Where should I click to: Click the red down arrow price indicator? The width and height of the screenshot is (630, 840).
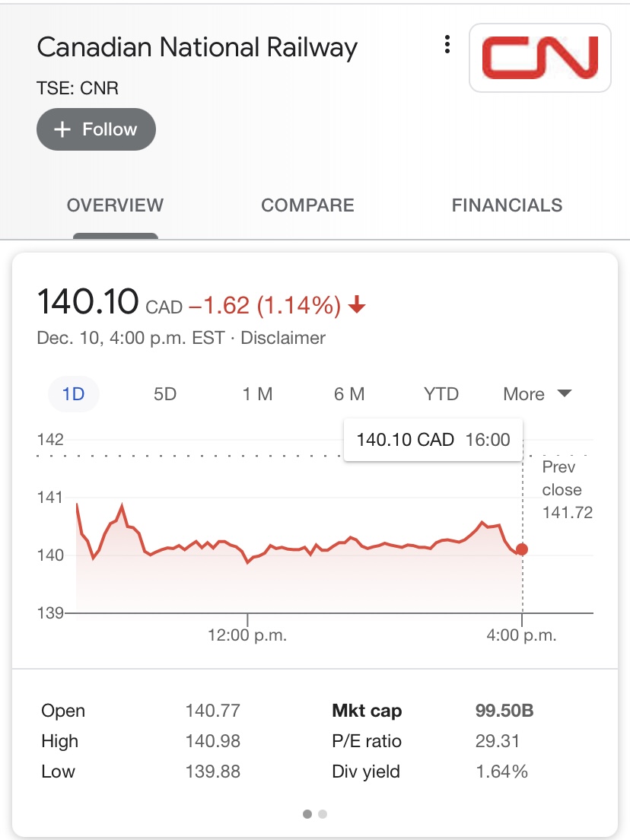(x=357, y=306)
